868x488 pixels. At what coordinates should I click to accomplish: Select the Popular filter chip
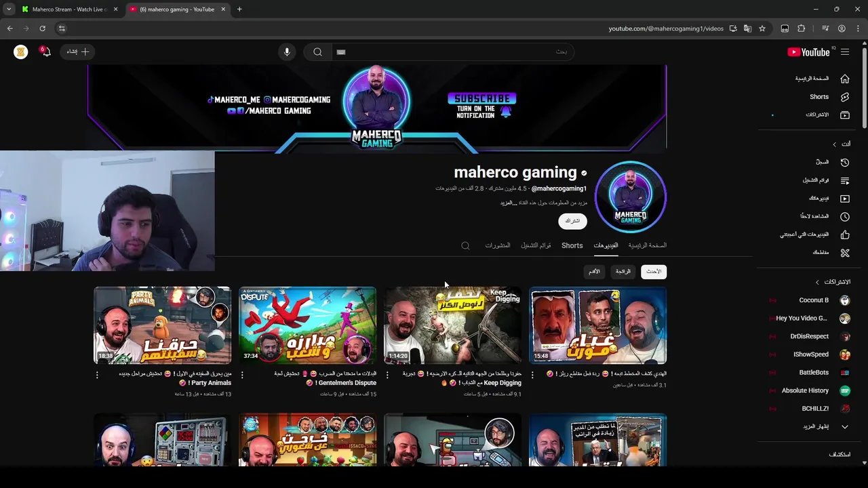[x=623, y=272]
